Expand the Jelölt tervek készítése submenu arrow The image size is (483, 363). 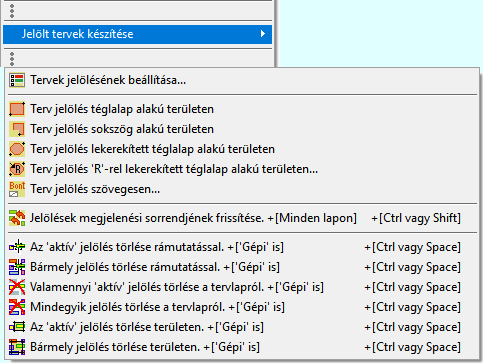[x=263, y=34]
